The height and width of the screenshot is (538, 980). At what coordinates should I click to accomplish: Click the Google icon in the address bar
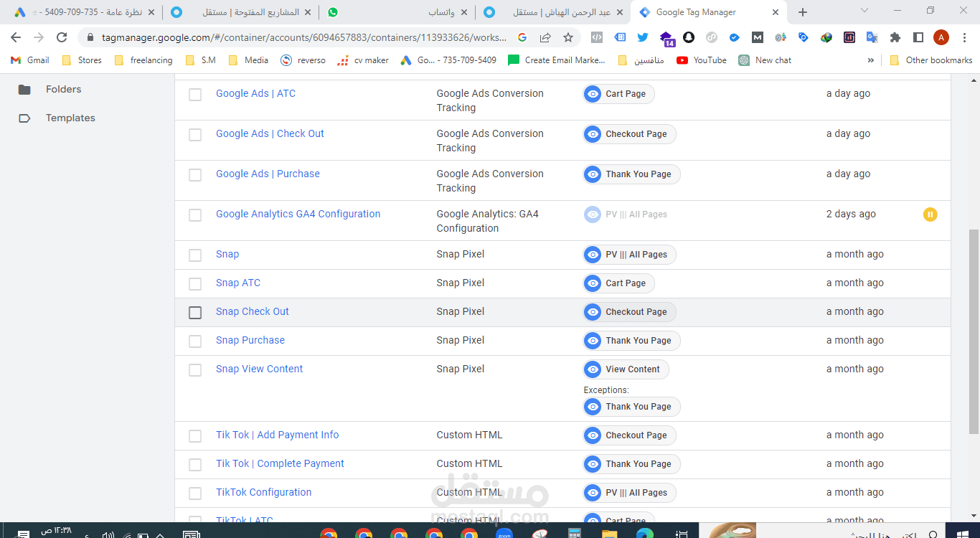(x=522, y=37)
